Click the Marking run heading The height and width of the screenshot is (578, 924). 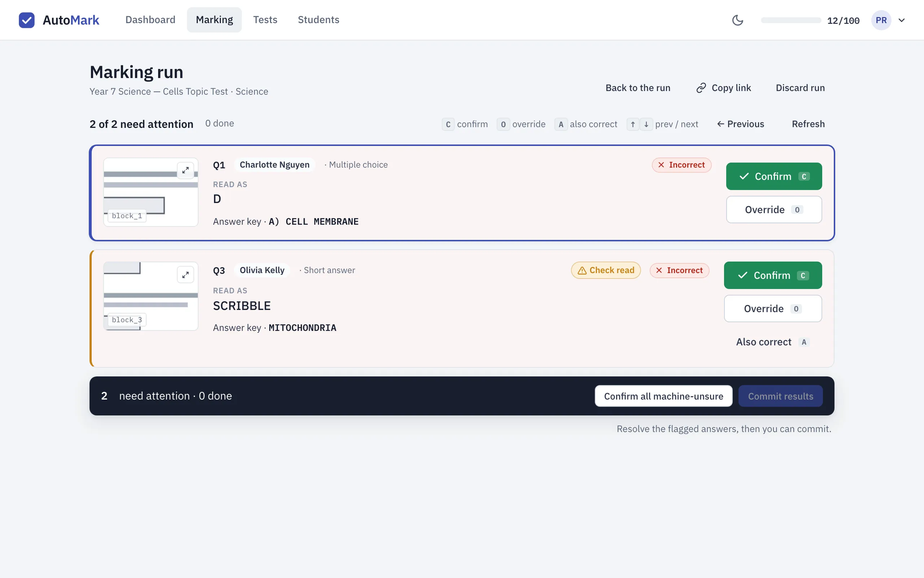136,72
